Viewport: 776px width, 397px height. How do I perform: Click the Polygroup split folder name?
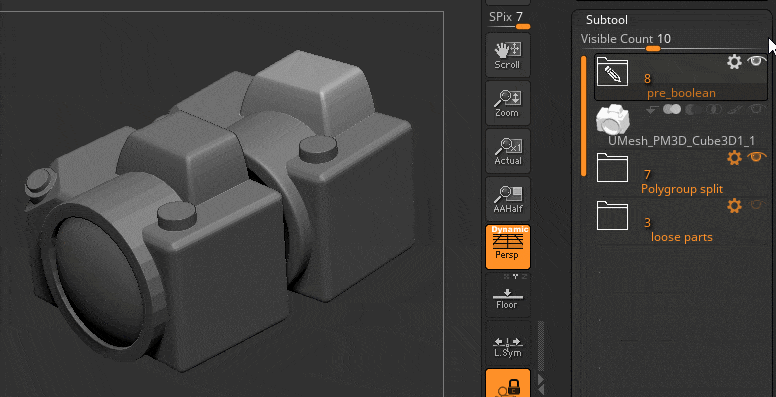point(682,189)
